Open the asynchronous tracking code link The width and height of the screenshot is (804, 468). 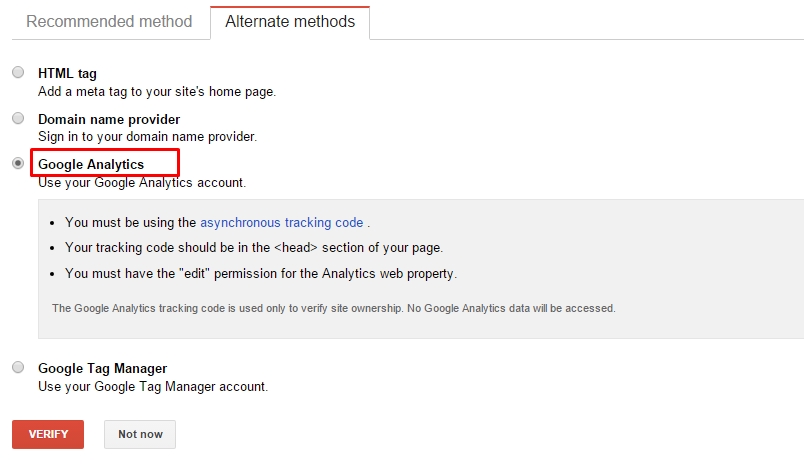(x=282, y=222)
